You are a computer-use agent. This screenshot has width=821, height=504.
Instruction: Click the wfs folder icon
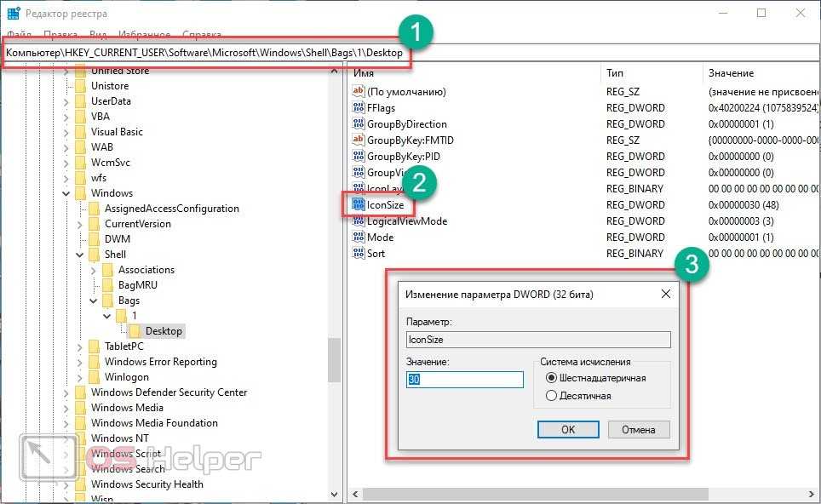(x=81, y=178)
